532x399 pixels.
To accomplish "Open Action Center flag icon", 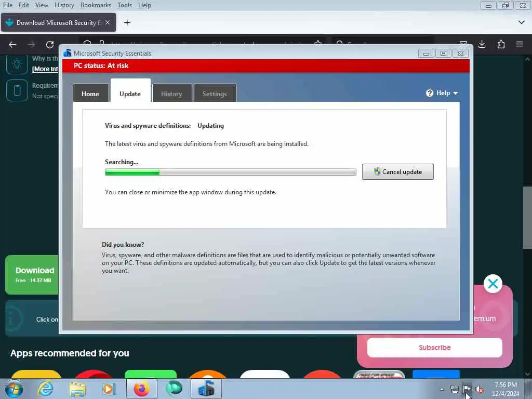I will click(x=467, y=389).
